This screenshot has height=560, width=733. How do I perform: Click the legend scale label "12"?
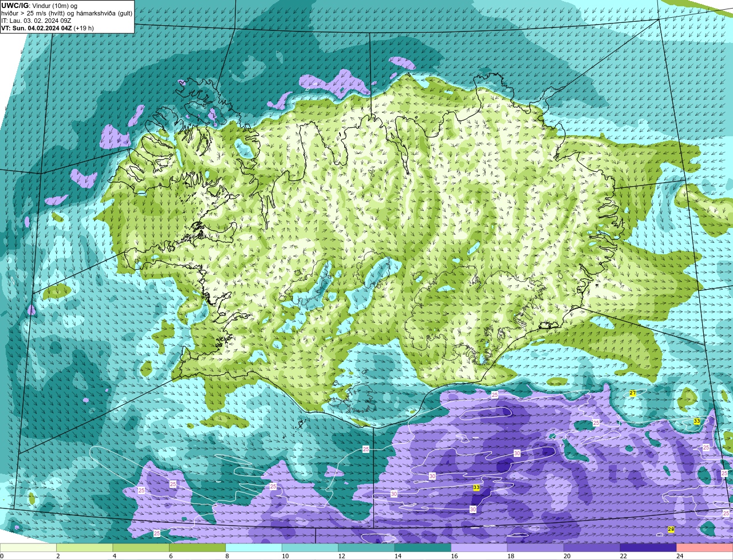pyautogui.click(x=341, y=556)
